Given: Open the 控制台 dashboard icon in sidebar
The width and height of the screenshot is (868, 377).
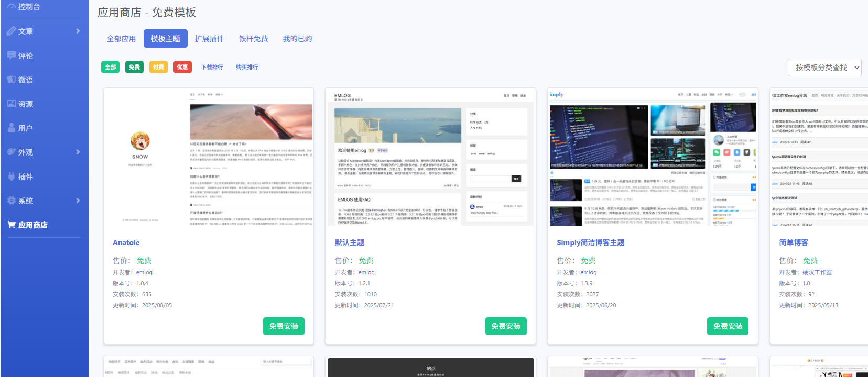Looking at the screenshot, I should [x=11, y=7].
